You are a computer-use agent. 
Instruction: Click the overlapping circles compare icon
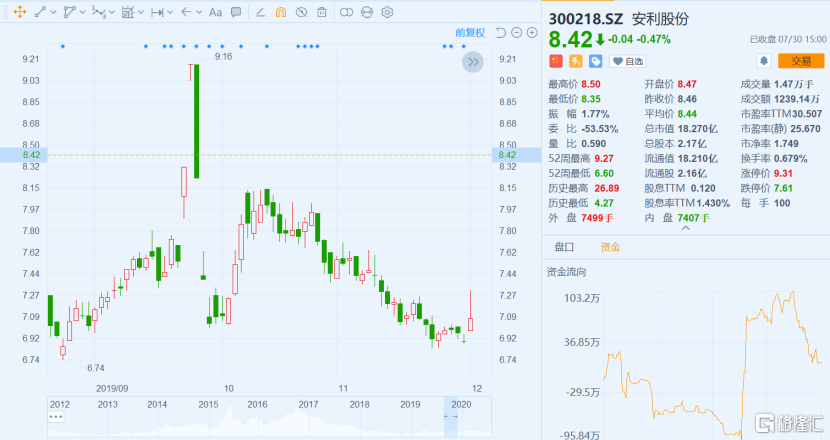click(346, 12)
